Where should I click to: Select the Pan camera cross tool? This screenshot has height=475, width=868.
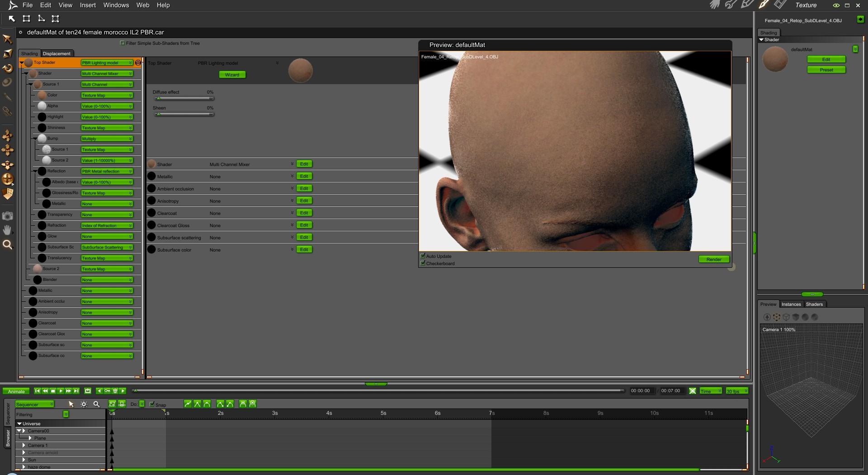pyautogui.click(x=7, y=150)
